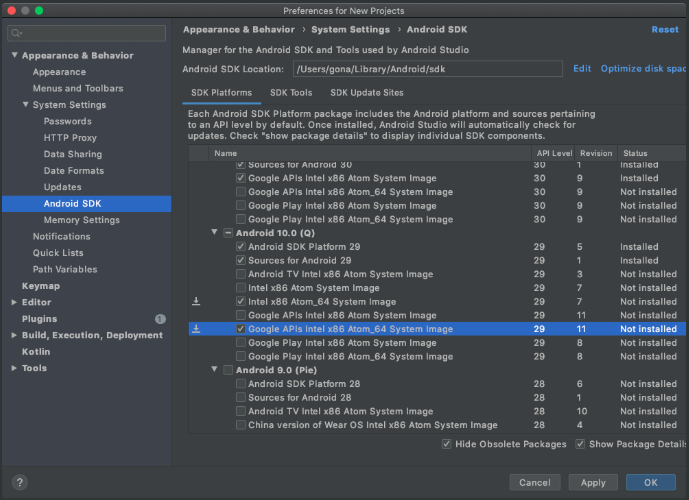This screenshot has width=689, height=500.
Task: Sort by API Level column header
Action: tap(554, 153)
